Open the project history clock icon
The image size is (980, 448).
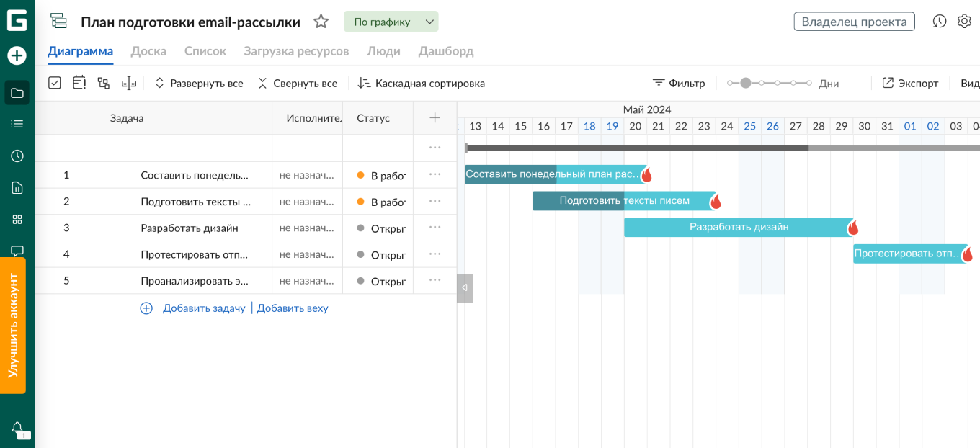pos(939,22)
